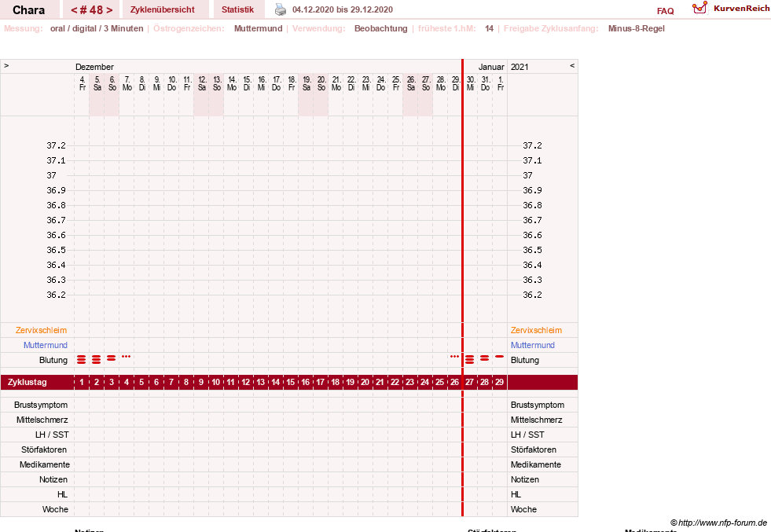The height and width of the screenshot is (532, 771).
Task: Click the date range 04.12.2020 bis 29.12.2020
Action: pyautogui.click(x=342, y=9)
